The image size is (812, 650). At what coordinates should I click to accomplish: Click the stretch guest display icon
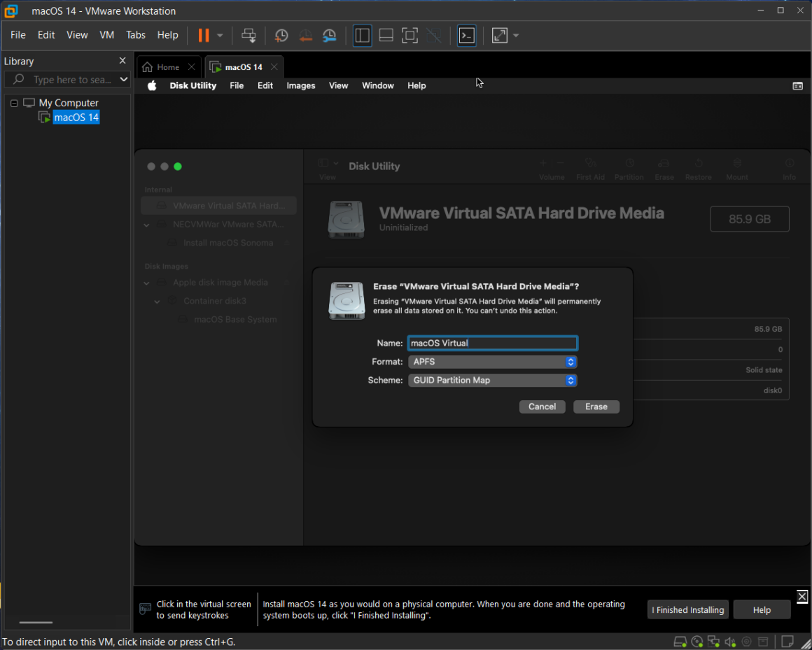tap(499, 35)
